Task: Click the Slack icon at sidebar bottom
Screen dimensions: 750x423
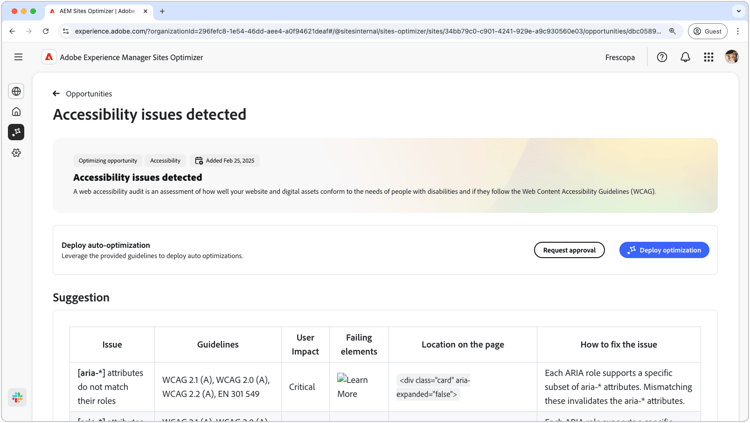Action: coord(17,397)
